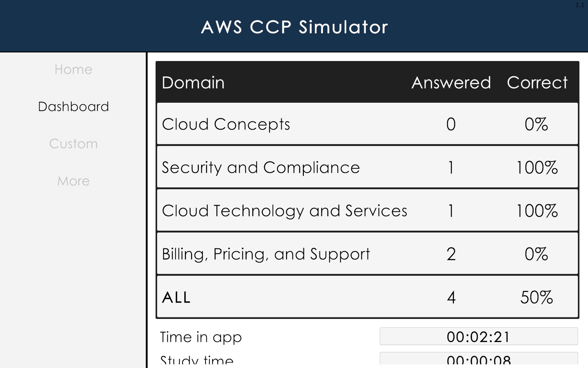
Task: Open the Security and Compliance domain name
Action: [x=261, y=167]
